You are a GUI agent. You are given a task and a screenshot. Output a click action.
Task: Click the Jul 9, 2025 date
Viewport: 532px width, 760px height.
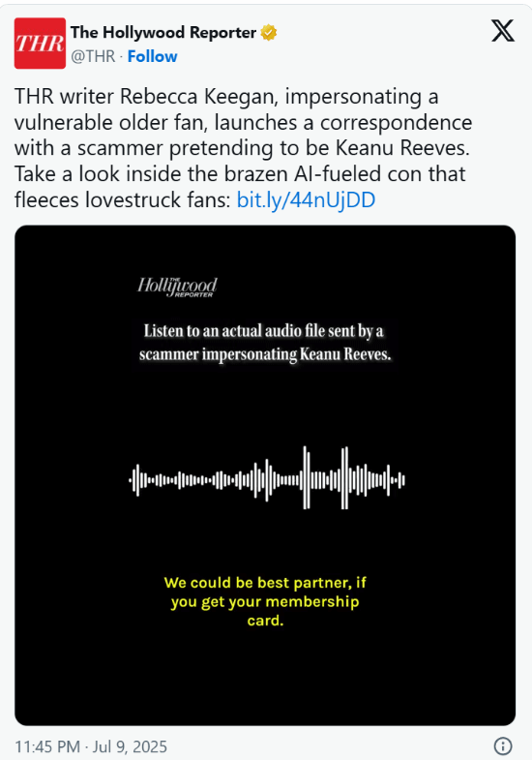pos(130,746)
